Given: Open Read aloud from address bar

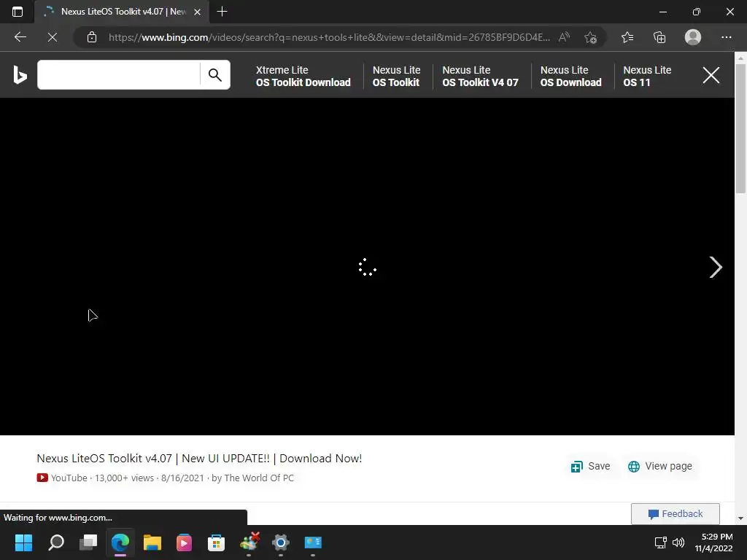Looking at the screenshot, I should tap(564, 37).
